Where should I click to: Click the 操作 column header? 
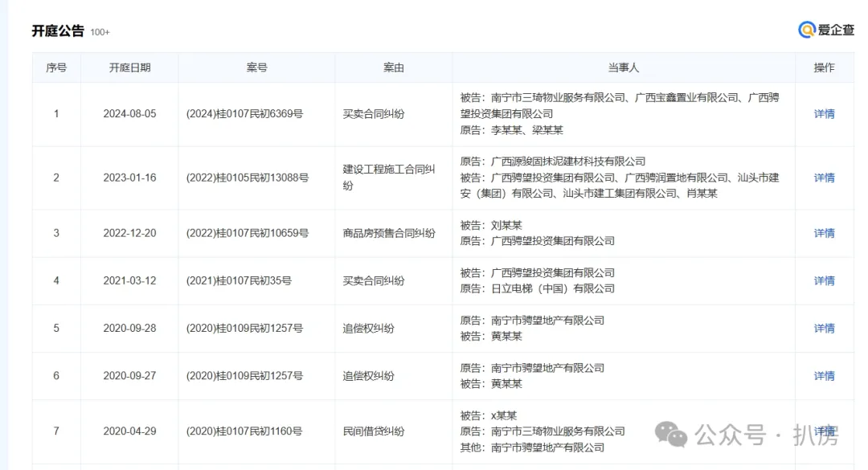click(824, 67)
